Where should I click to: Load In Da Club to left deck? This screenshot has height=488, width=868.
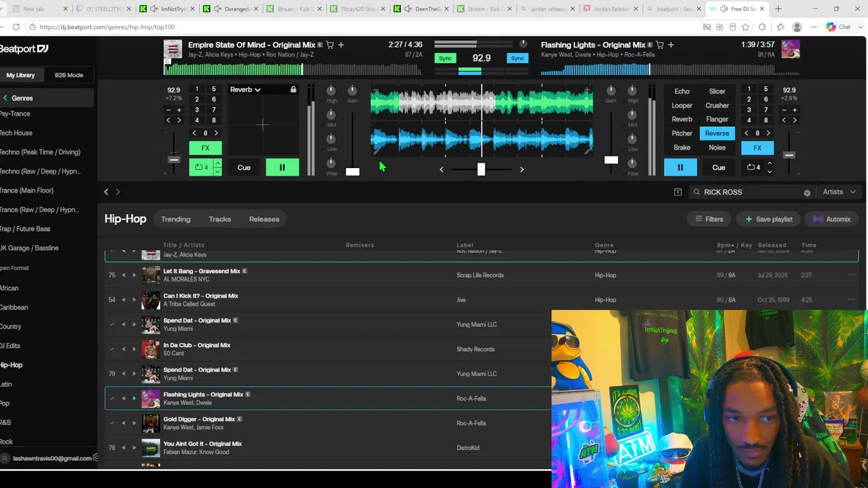click(123, 349)
